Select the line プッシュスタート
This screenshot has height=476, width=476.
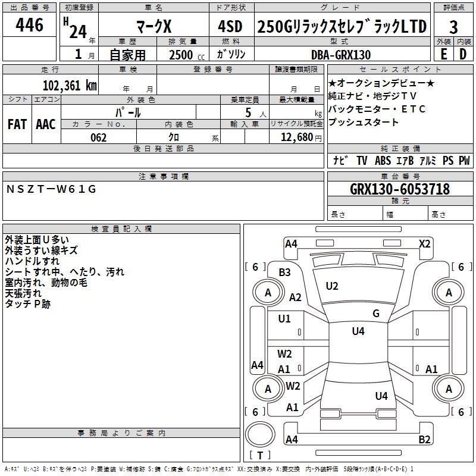364,122
